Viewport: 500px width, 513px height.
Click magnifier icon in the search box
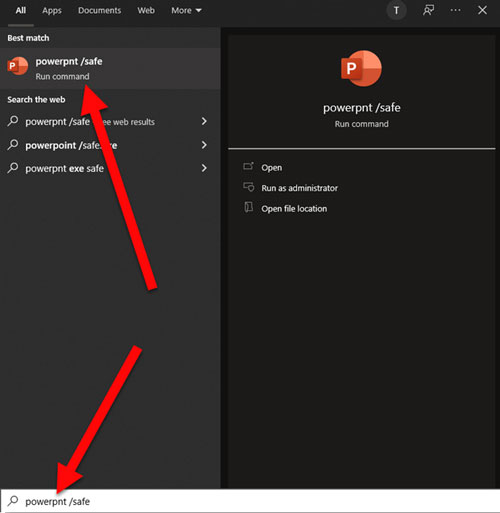pos(13,501)
